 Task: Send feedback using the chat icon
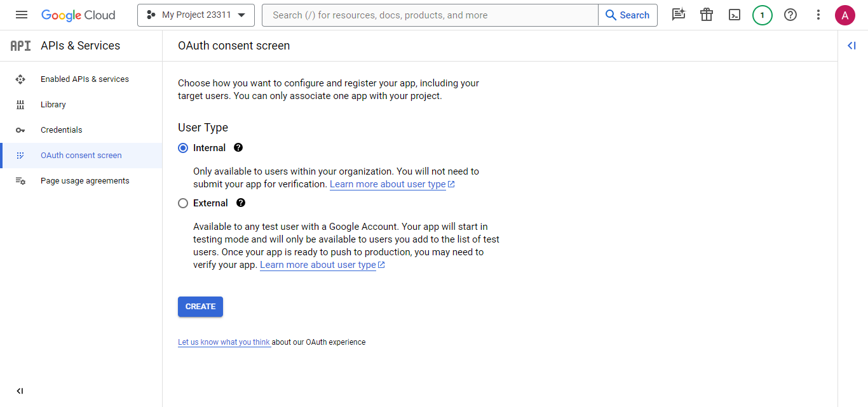click(x=679, y=15)
